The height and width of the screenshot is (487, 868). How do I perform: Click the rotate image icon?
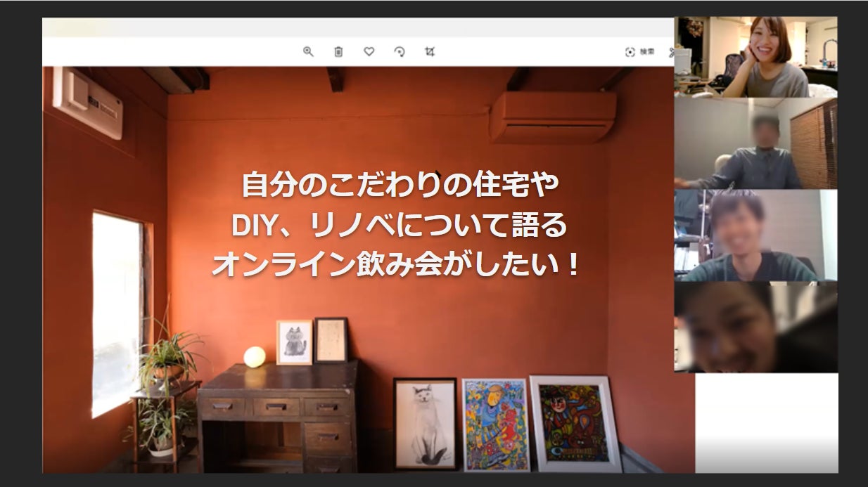(x=400, y=52)
